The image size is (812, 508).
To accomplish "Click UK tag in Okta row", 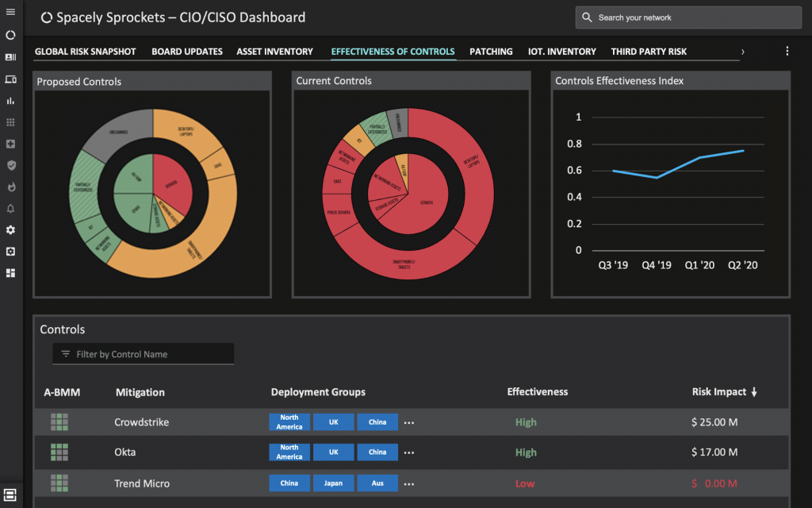I will 334,452.
